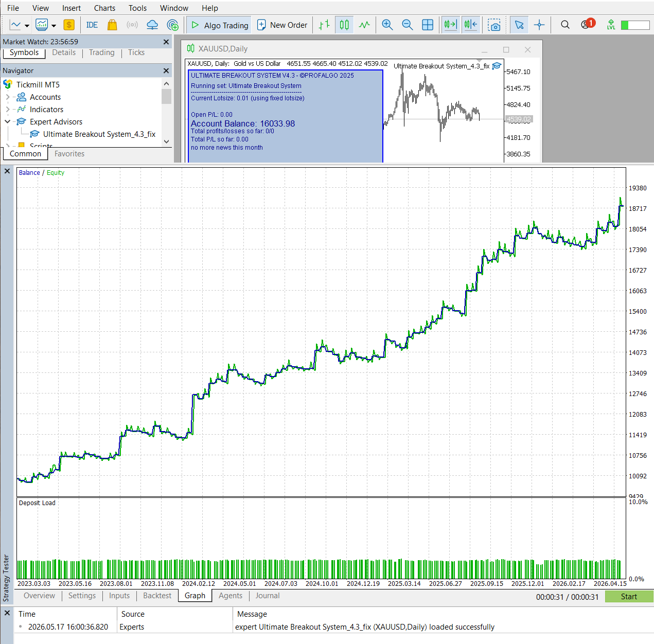
Task: Toggle Algo Trading
Action: pos(219,25)
